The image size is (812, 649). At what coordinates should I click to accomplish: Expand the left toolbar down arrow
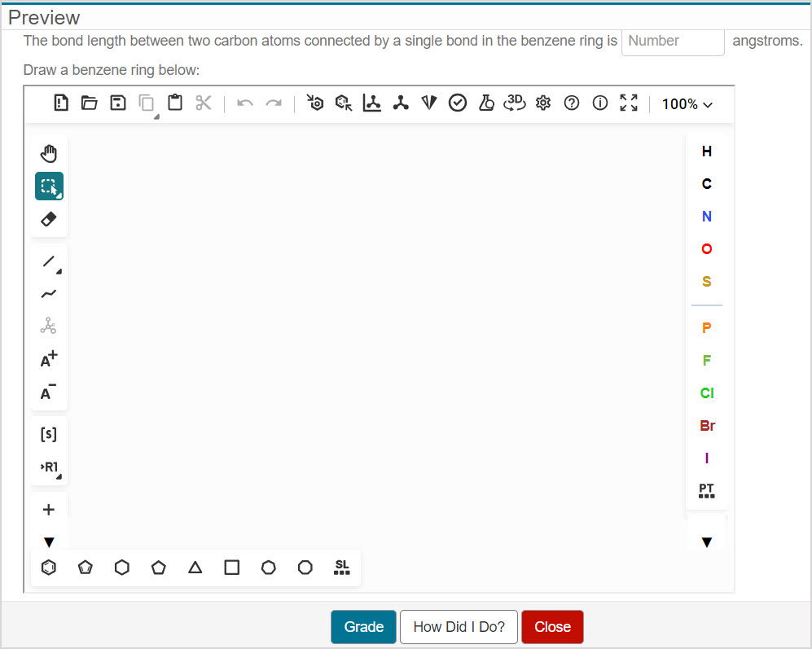(x=49, y=542)
